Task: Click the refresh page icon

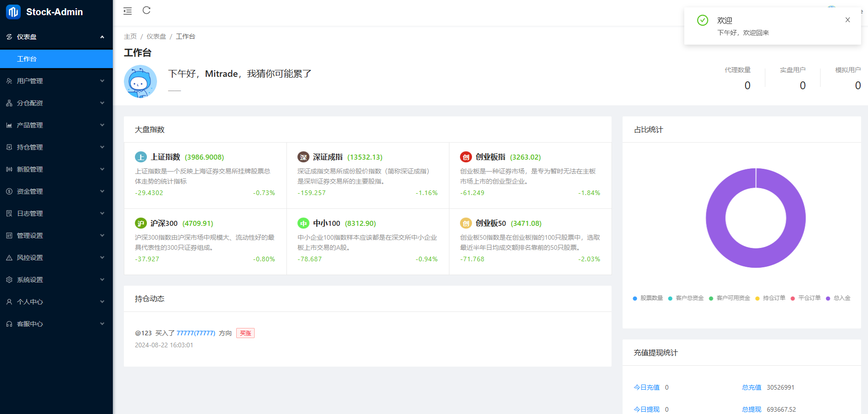Action: pos(146,10)
